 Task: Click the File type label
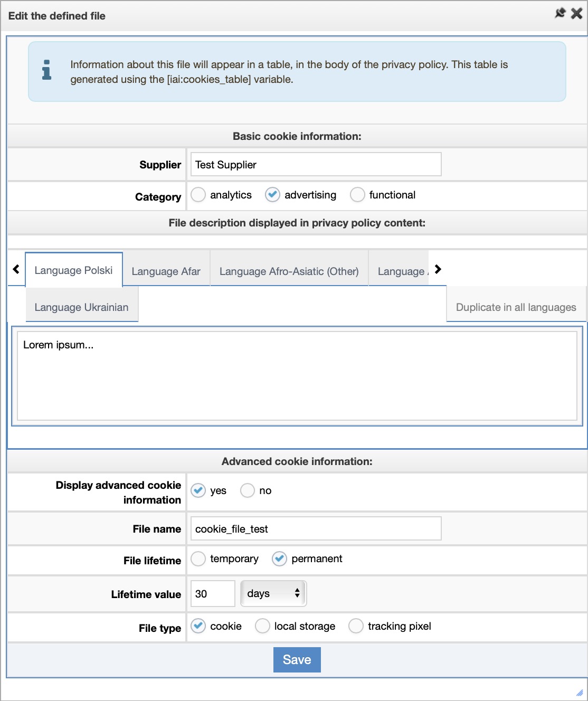click(x=160, y=628)
